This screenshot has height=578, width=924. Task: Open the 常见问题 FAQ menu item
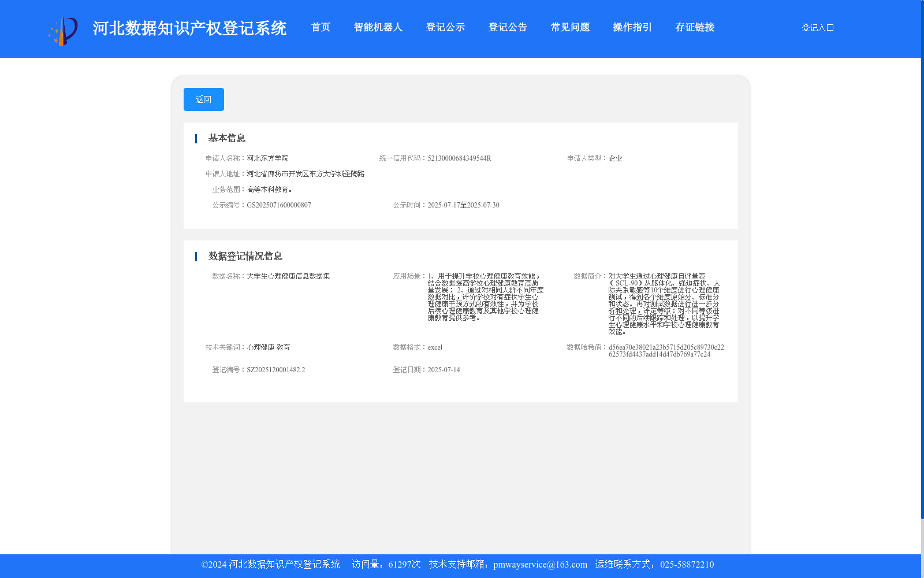coord(569,27)
